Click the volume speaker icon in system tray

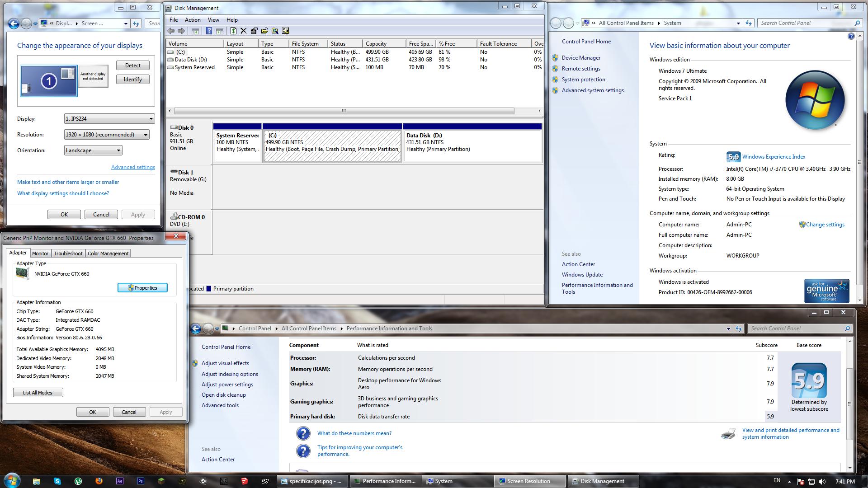822,482
